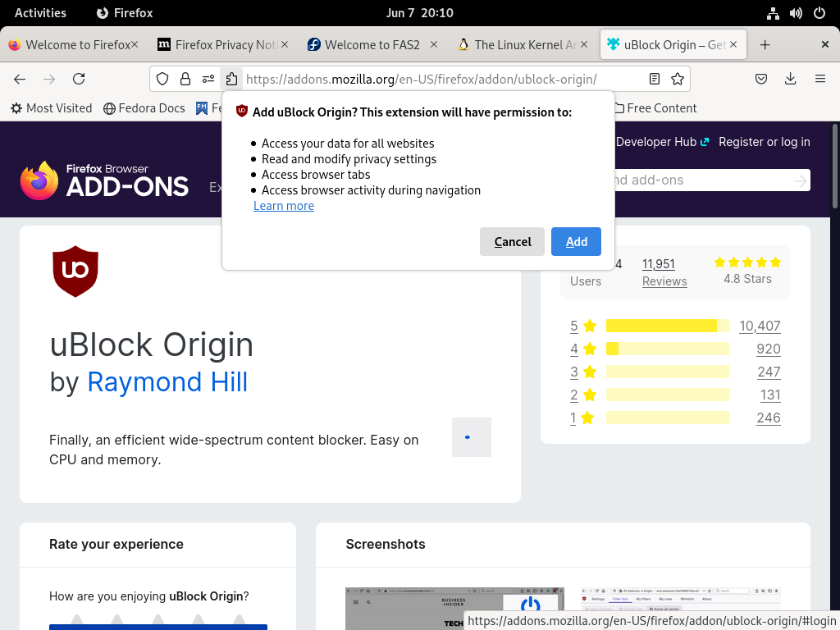Open the system power menu icon
This screenshot has height=630, width=840.
click(819, 13)
